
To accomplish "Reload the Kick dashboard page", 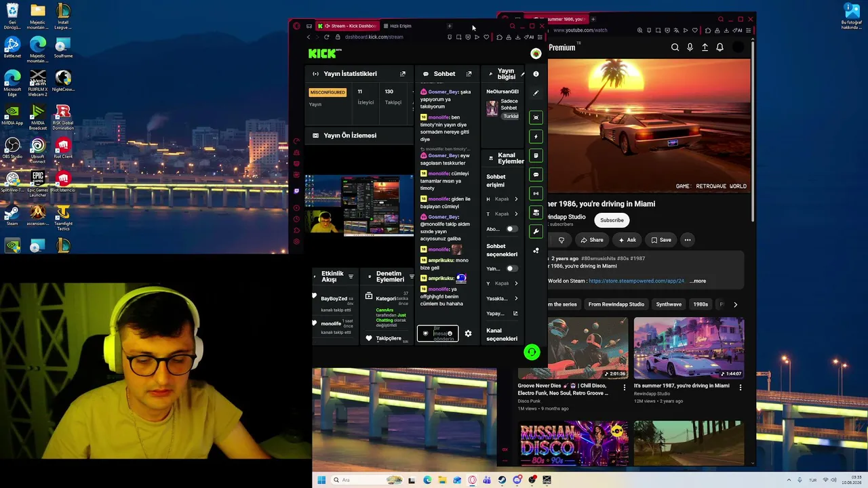I will (x=326, y=37).
